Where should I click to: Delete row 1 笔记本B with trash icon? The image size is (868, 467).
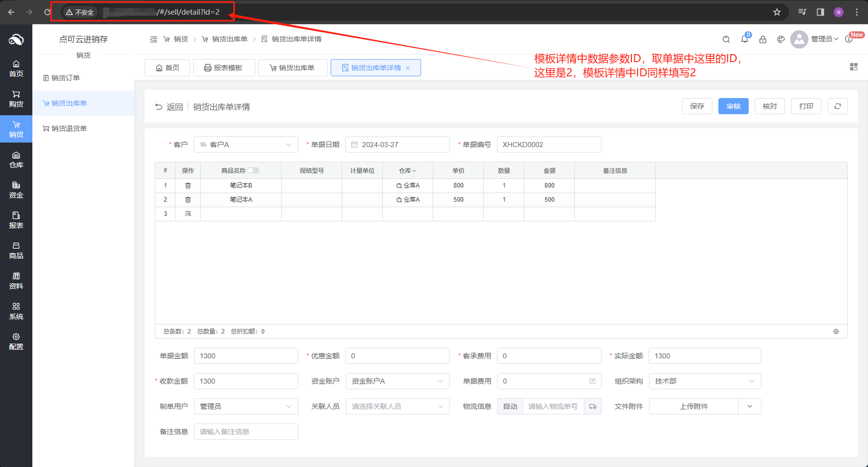coord(188,185)
